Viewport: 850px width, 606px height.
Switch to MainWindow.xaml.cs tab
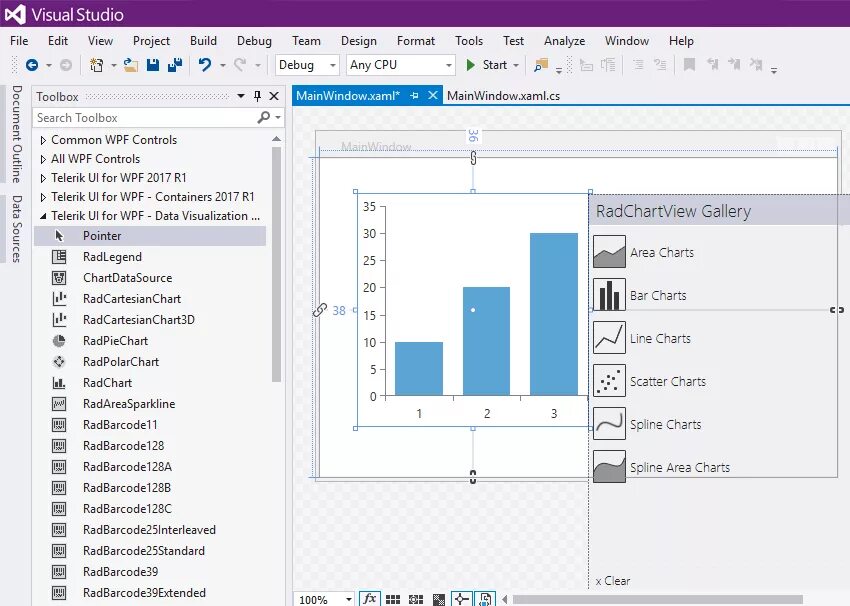(503, 96)
